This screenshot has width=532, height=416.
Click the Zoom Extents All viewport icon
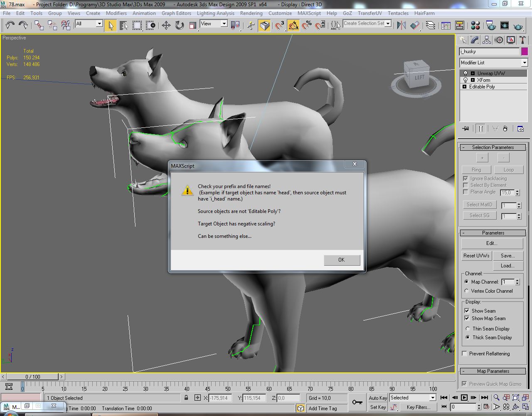pos(526,398)
